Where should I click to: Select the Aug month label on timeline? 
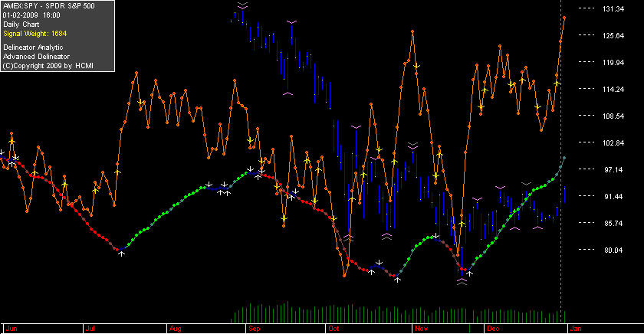[x=176, y=329]
